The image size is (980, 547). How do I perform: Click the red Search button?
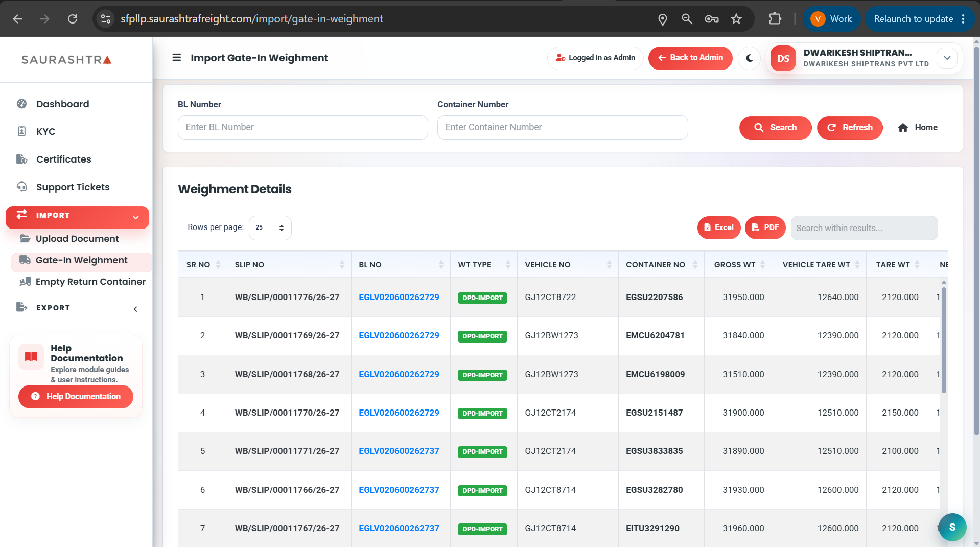(775, 127)
